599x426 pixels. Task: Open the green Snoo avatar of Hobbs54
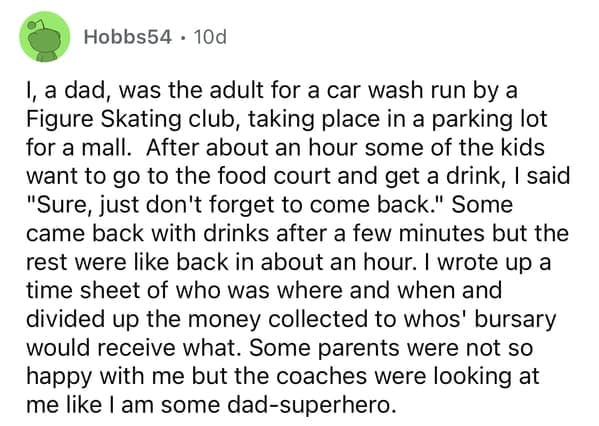[x=45, y=37]
